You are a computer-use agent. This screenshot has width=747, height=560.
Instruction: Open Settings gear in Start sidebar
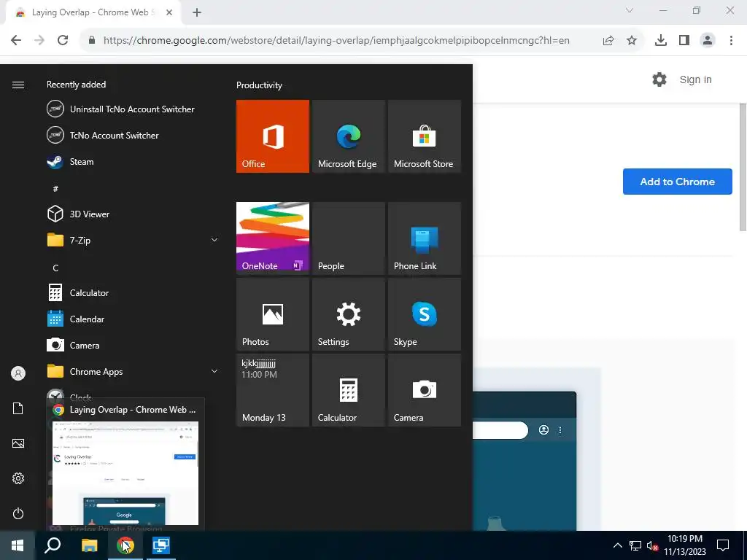point(18,478)
